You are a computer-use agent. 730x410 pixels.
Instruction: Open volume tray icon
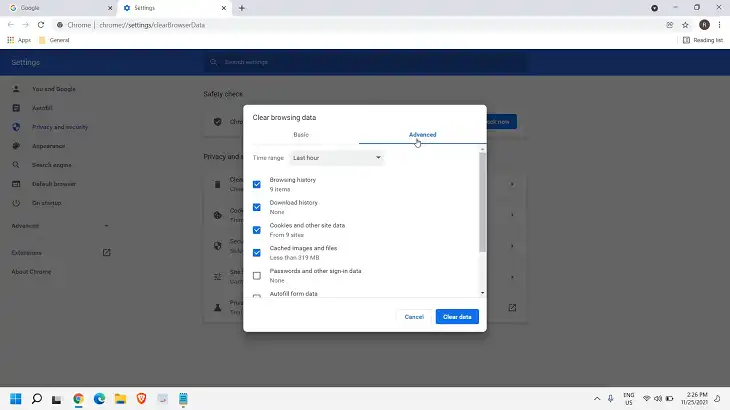pos(658,399)
